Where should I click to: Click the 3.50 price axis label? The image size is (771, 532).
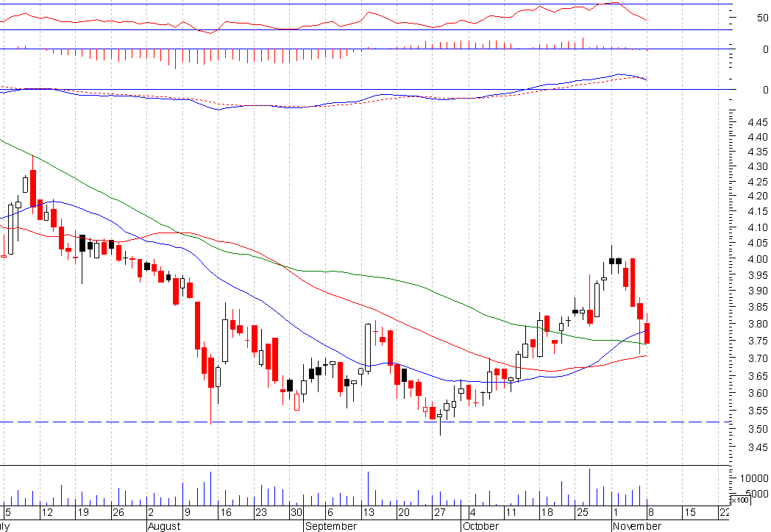pos(757,429)
